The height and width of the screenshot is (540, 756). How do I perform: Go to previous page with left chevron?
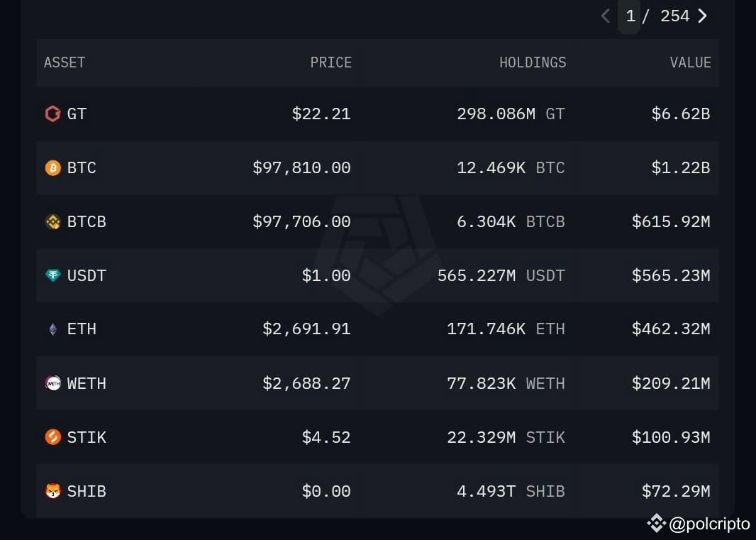tap(606, 16)
